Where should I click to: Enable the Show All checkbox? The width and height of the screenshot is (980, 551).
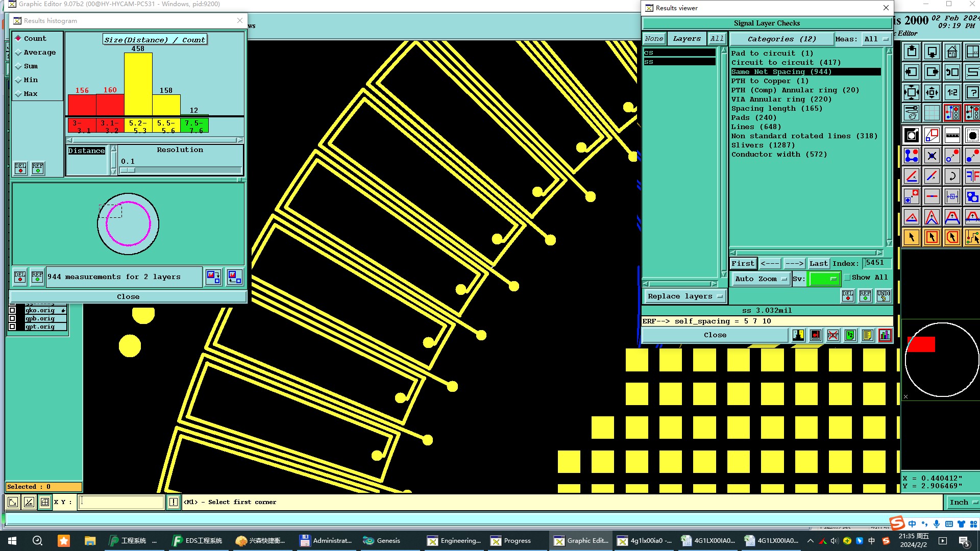[847, 278]
